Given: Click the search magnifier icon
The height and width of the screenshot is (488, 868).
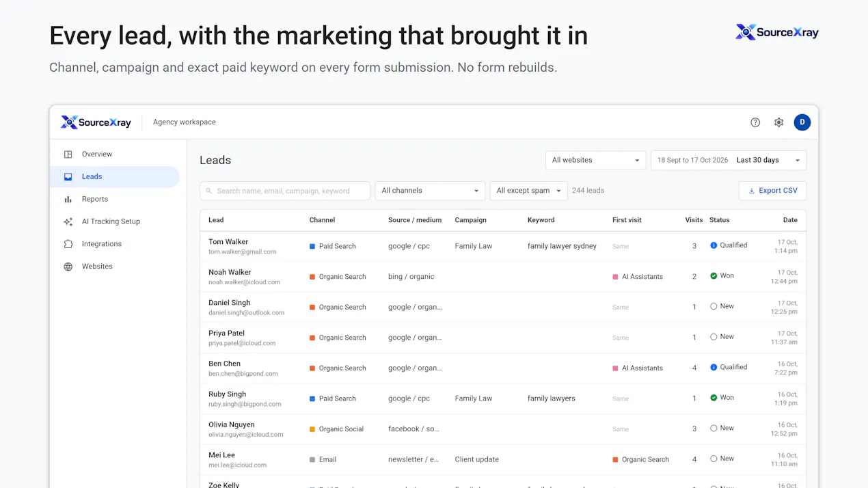Looking at the screenshot, I should click(209, 191).
